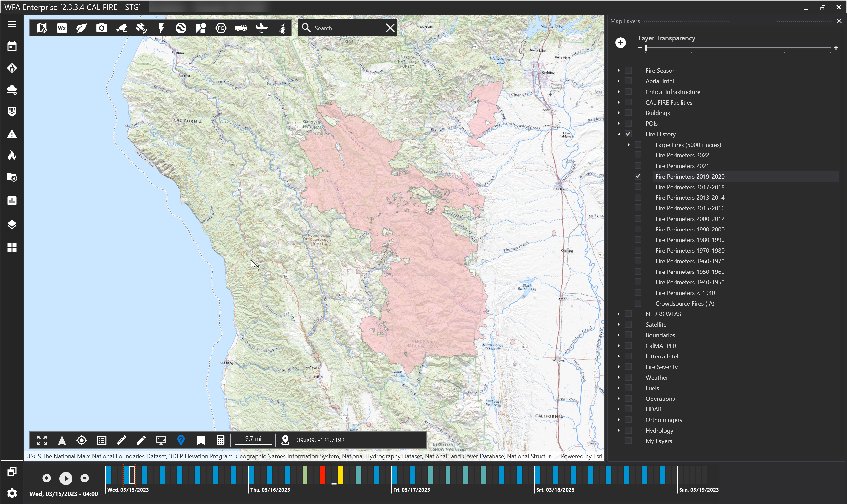Viewport: 847px width, 504px height.
Task: Select the pencil draw tool
Action: pos(141,440)
